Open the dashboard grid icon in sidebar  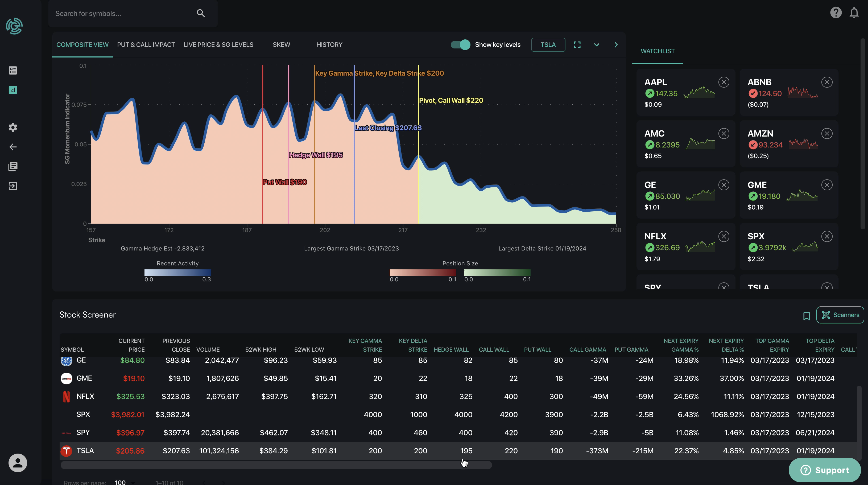(x=13, y=71)
